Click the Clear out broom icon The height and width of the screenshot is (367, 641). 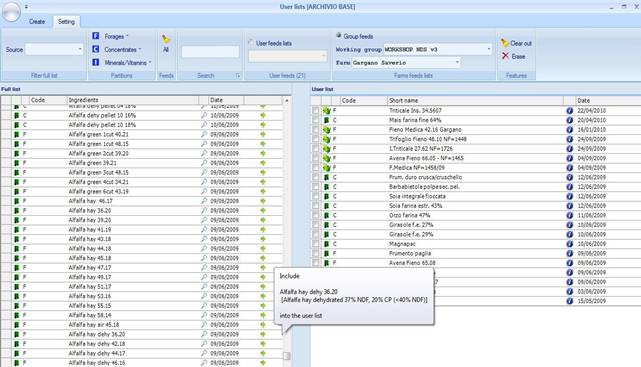(505, 43)
